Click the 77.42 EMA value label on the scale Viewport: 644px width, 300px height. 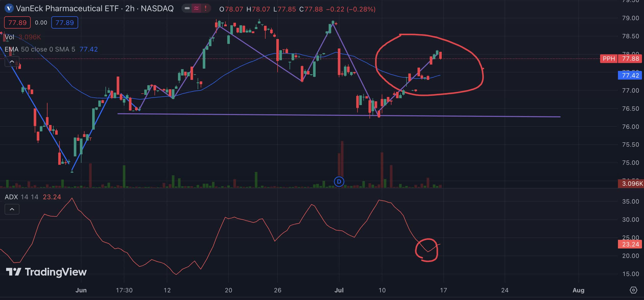coord(630,76)
